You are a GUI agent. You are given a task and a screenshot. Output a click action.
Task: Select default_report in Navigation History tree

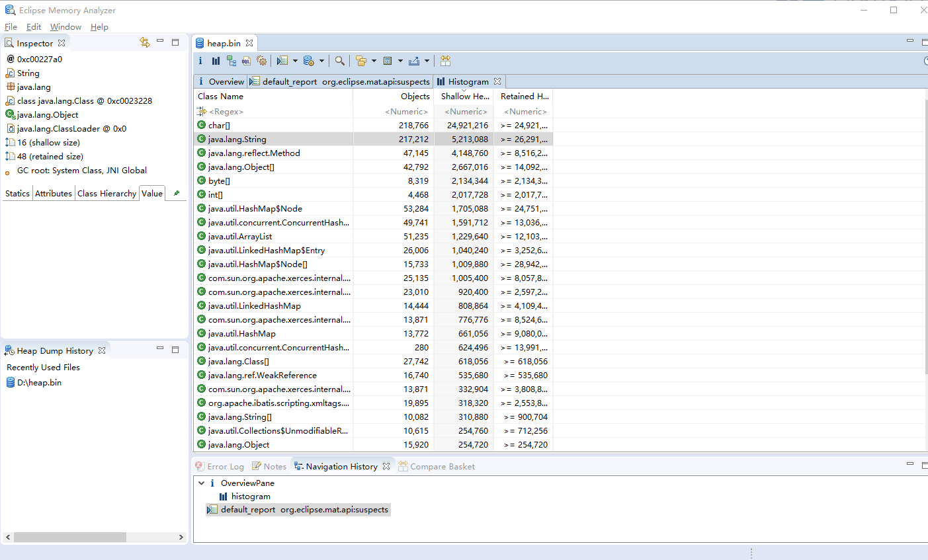tap(298, 510)
